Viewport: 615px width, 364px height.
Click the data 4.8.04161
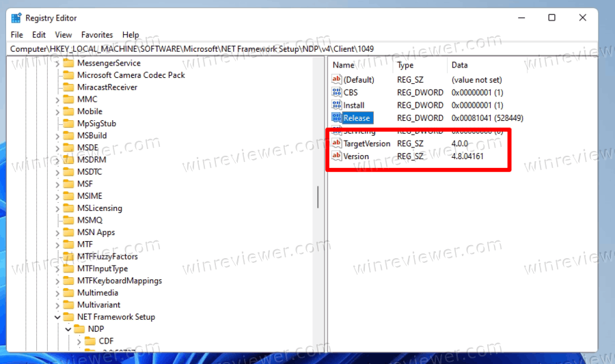(x=467, y=156)
